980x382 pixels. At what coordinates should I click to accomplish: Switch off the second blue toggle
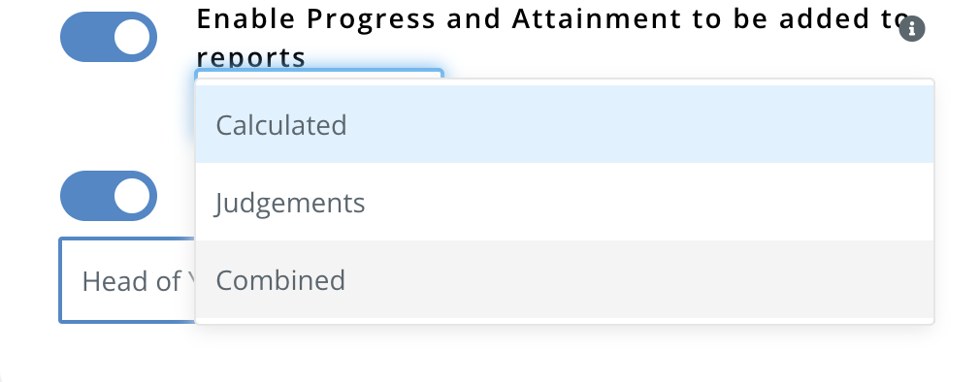tap(109, 196)
